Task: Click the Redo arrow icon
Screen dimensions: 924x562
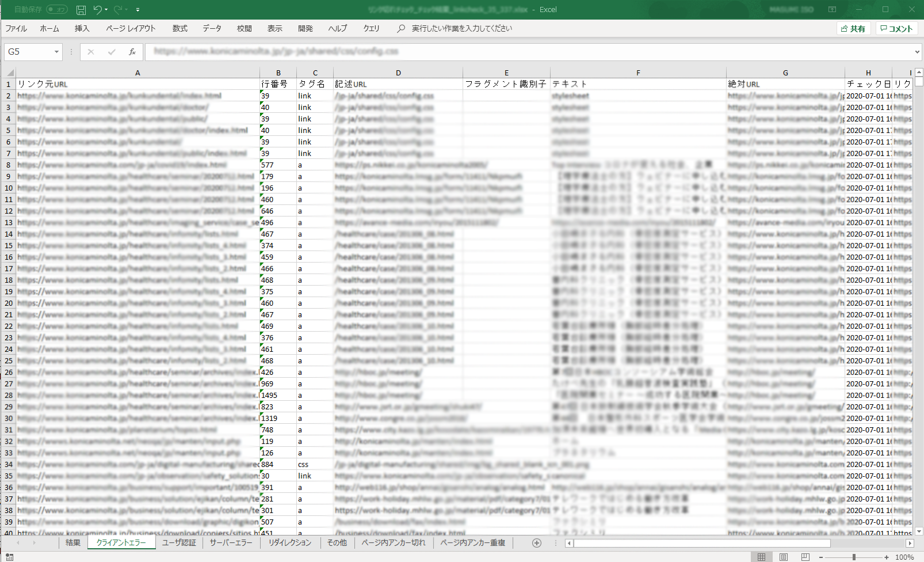Action: click(x=118, y=10)
